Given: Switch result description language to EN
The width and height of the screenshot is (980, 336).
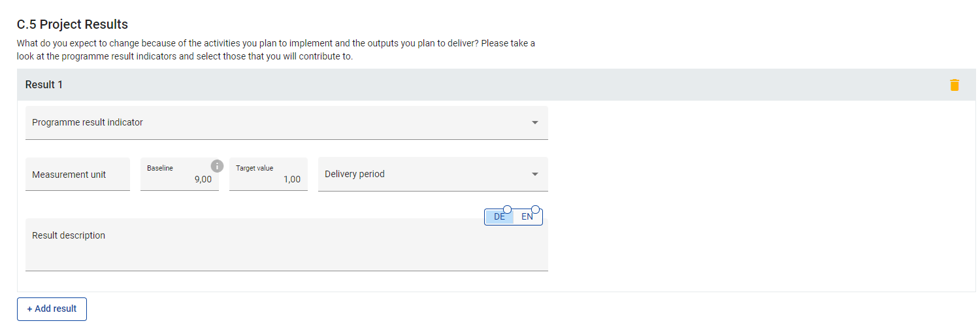Looking at the screenshot, I should (527, 217).
